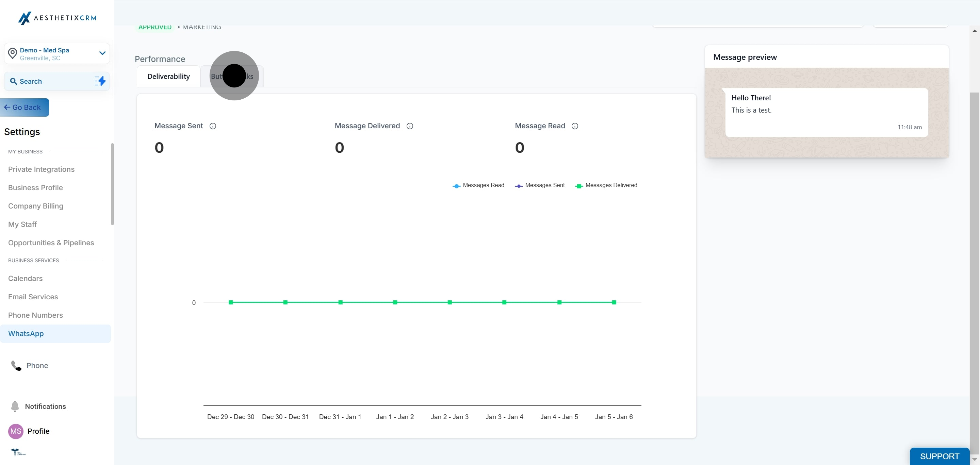Click the Message Delivered info icon

[x=410, y=126]
